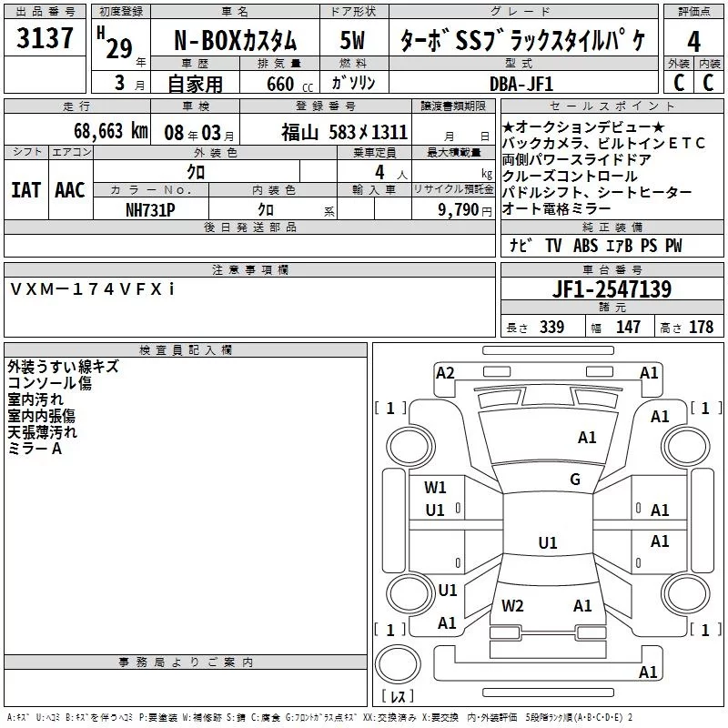Select the height value 178

pyautogui.click(x=701, y=327)
